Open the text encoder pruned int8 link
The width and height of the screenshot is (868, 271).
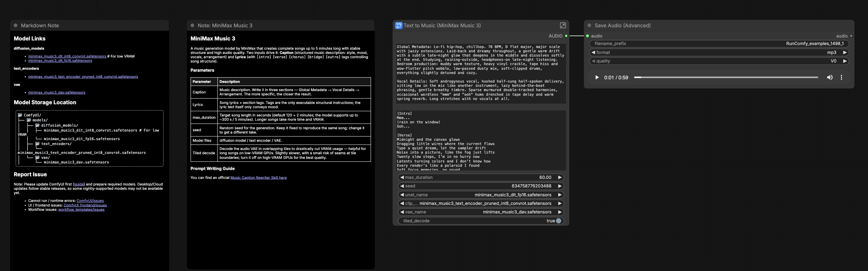point(83,77)
